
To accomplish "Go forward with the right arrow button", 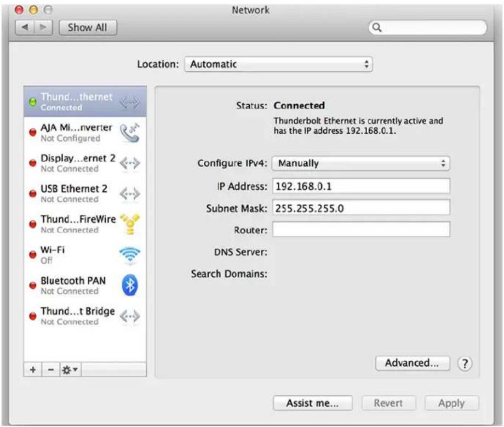I will point(43,27).
